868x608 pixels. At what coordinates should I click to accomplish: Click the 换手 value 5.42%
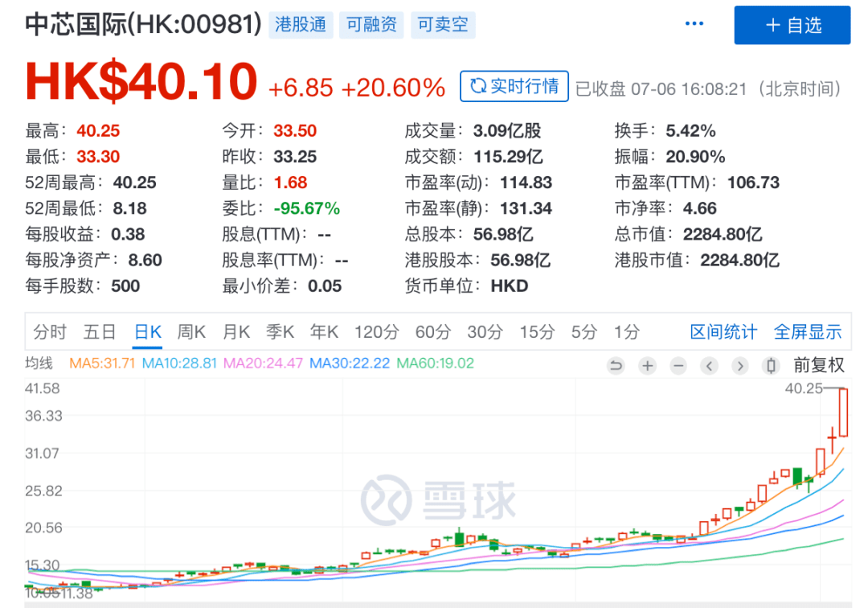click(x=691, y=130)
